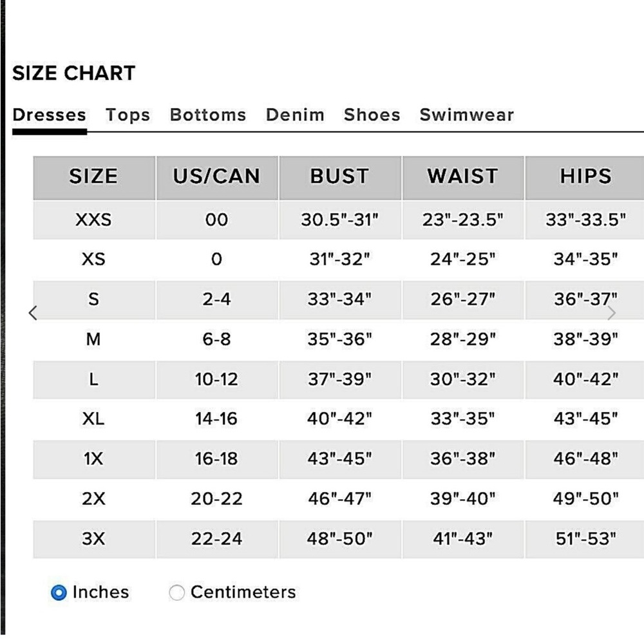Click the HIPS column header
644x644 pixels.
click(x=585, y=178)
